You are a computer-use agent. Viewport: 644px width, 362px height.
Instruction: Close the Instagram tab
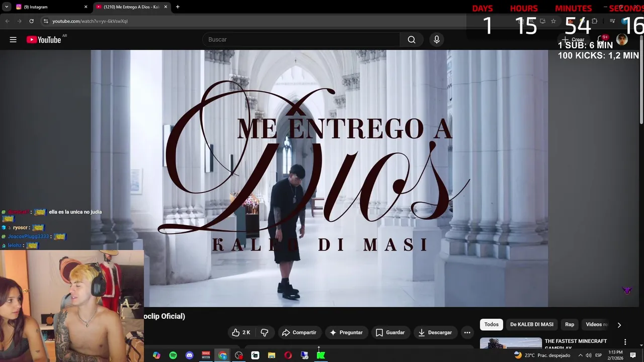(86, 7)
